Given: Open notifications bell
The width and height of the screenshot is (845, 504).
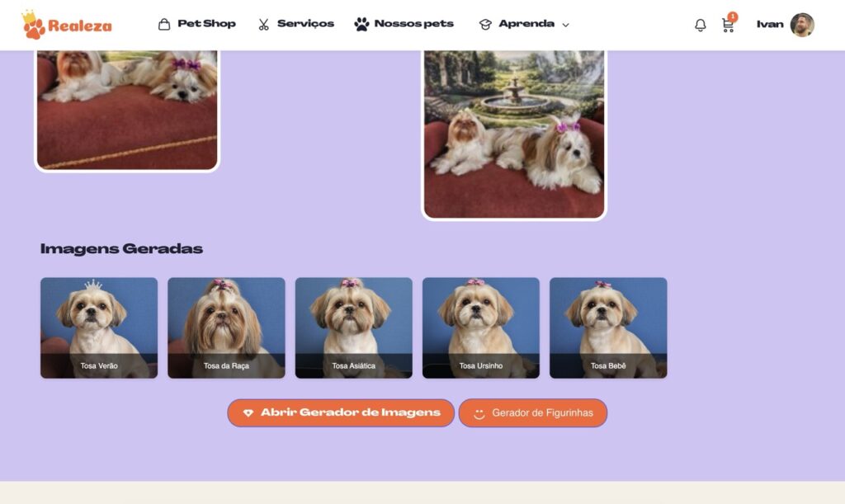Looking at the screenshot, I should click(x=701, y=25).
